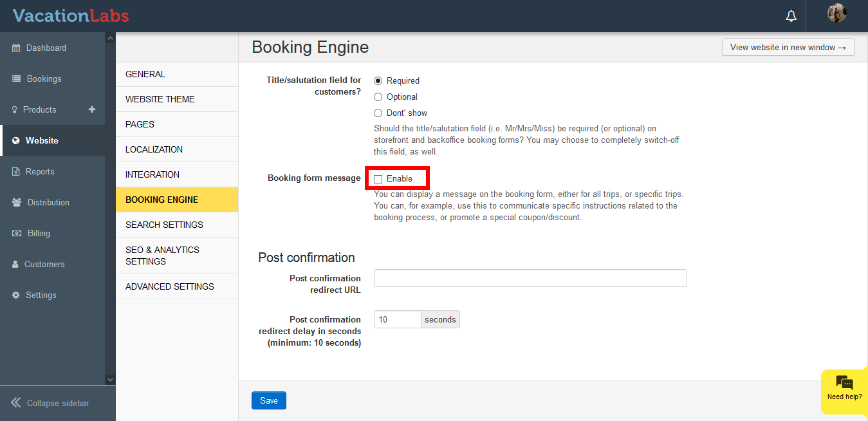Click the Bookings list icon

point(16,79)
